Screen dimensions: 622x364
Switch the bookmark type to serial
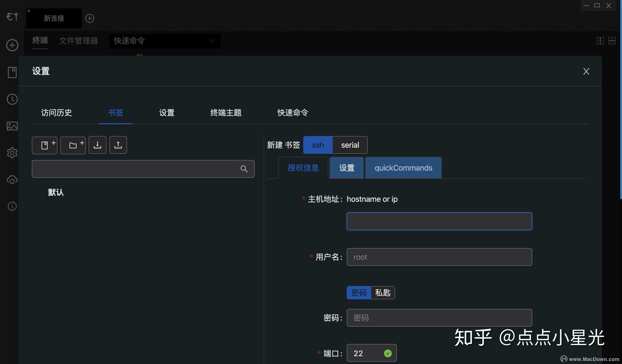click(x=350, y=145)
